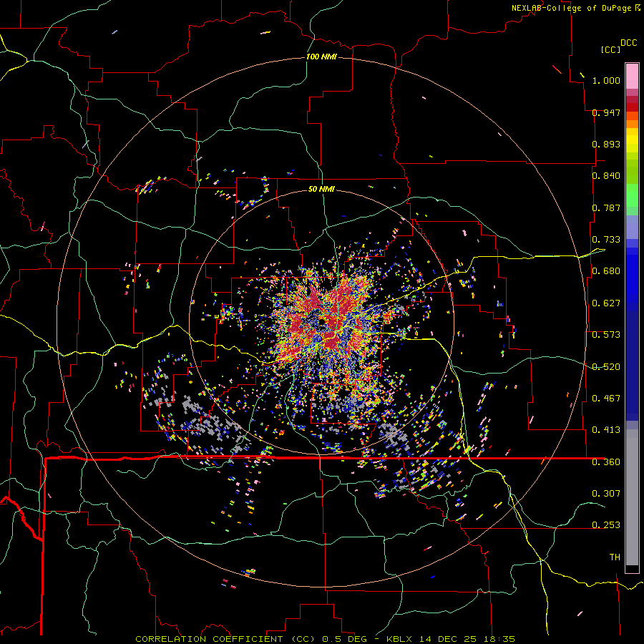Click the 1.000 scale value
The height and width of the screenshot is (644, 644).
click(x=606, y=80)
